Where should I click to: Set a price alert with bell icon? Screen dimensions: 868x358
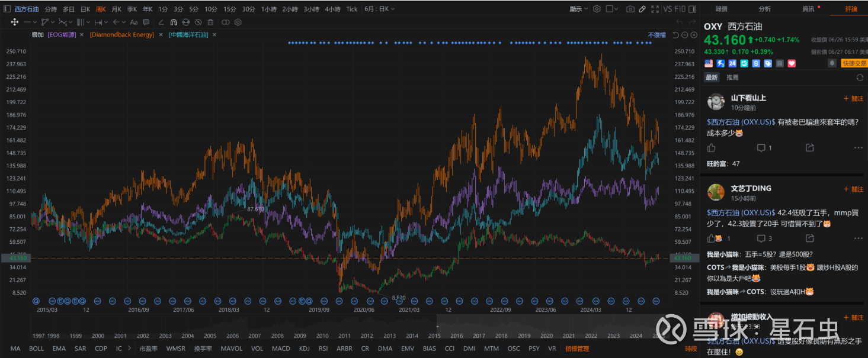[832, 63]
